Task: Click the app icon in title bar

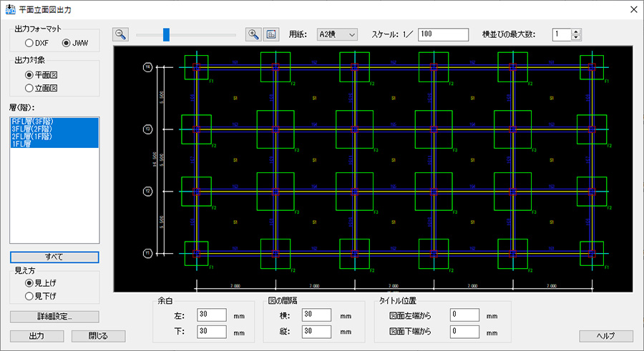Action: click(x=10, y=9)
